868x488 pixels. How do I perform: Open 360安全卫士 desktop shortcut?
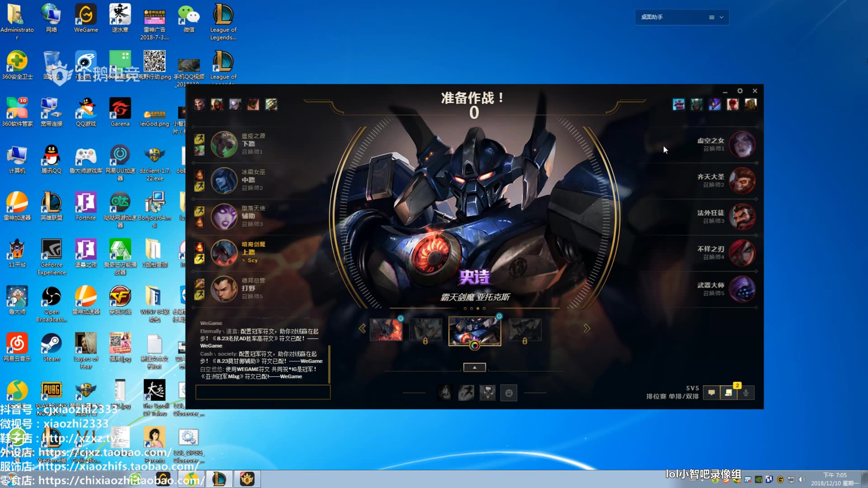click(17, 65)
